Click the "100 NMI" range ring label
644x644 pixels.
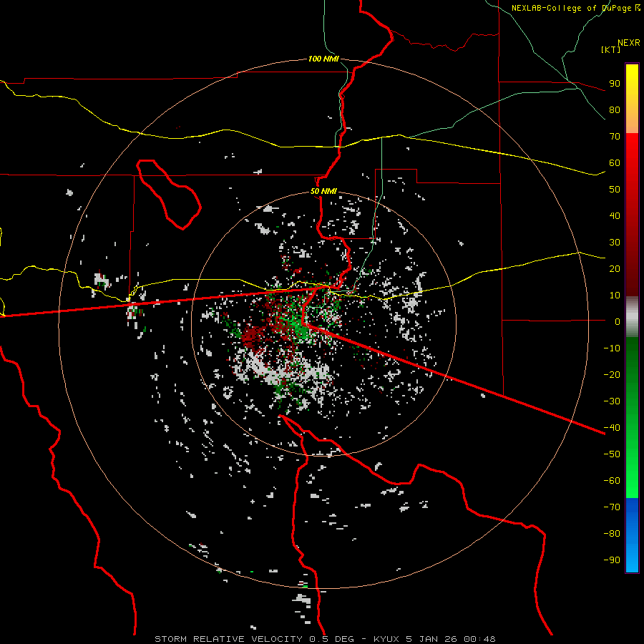coord(323,59)
